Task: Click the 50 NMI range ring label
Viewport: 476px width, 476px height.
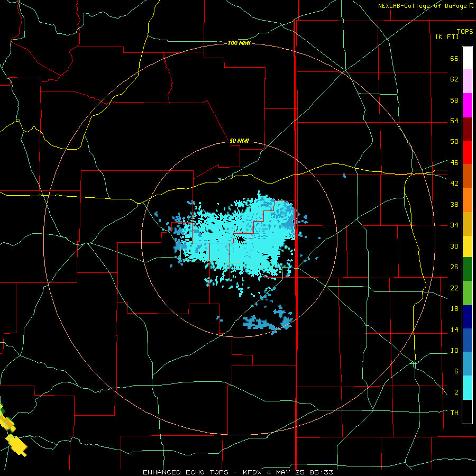Action: [239, 141]
